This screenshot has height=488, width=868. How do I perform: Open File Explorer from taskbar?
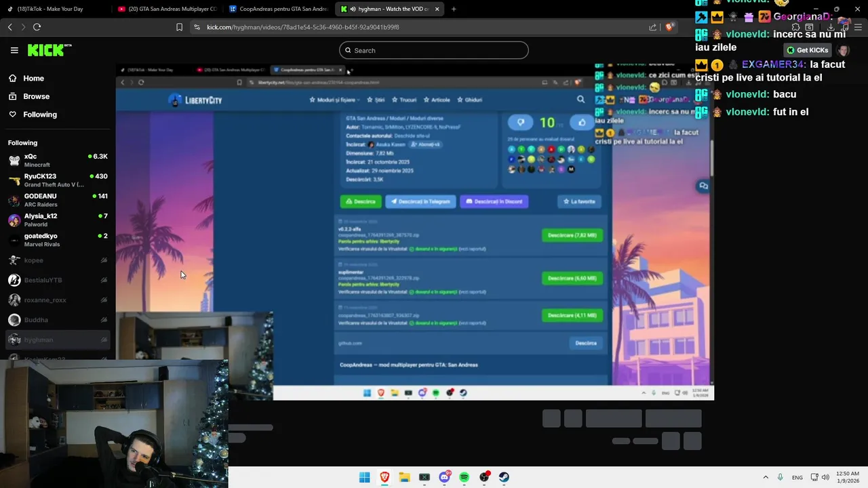(x=404, y=477)
